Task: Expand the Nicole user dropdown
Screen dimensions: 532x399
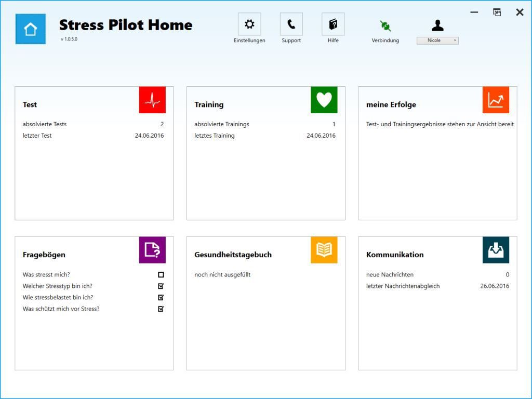Action: point(437,41)
